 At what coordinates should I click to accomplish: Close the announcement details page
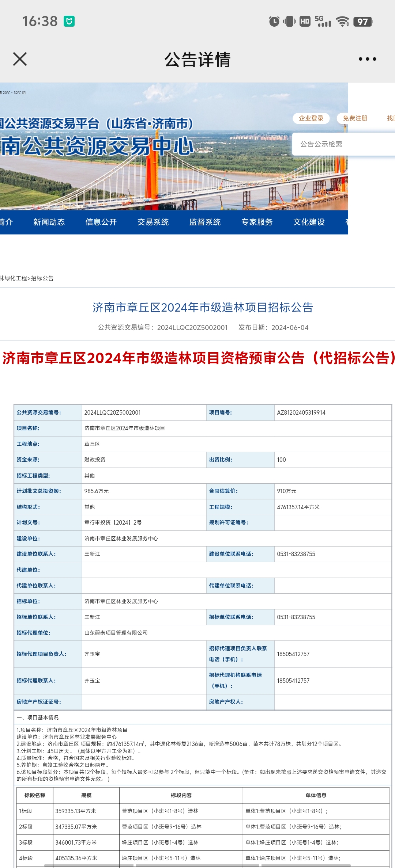(x=20, y=59)
